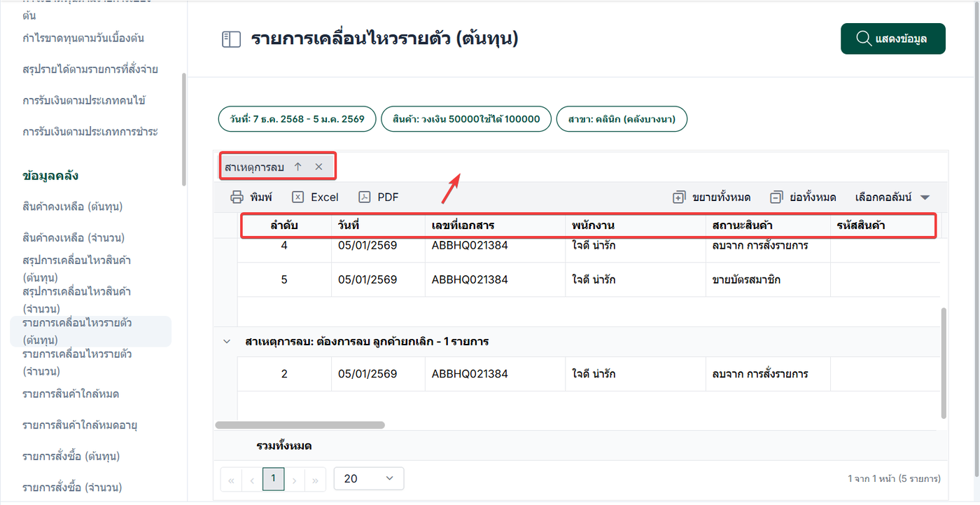This screenshot has height=505, width=980.
Task: Click the grid horizontal scrollbar thumb
Action: [300, 425]
